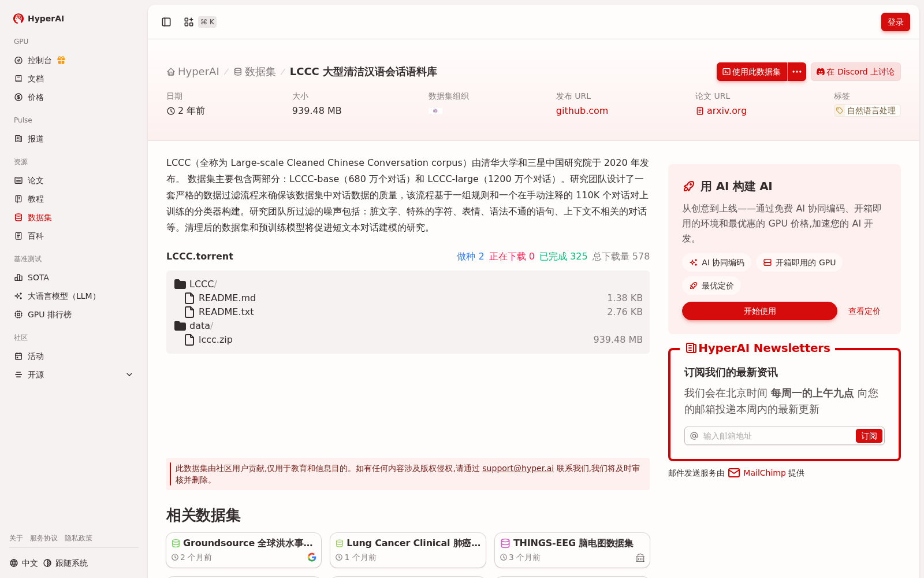The image size is (924, 578).
Task: Click the README.md file icon
Action: click(x=189, y=298)
